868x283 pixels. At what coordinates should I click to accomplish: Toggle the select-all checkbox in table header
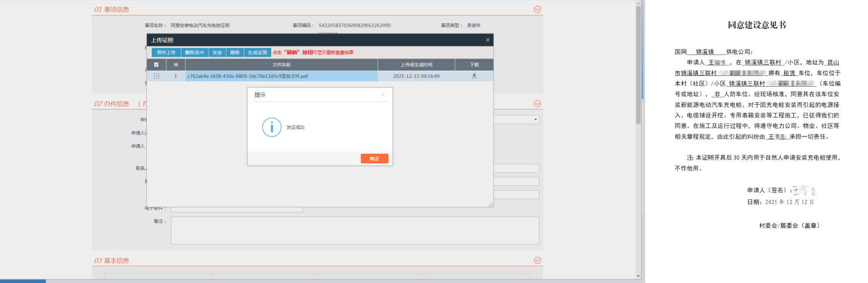point(157,65)
